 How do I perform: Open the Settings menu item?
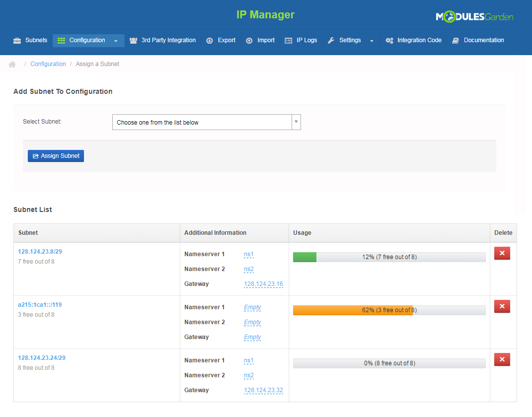point(350,40)
